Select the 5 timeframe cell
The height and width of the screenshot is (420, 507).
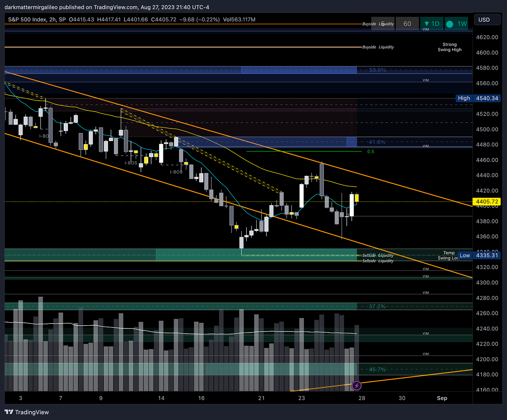pyautogui.click(x=383, y=24)
